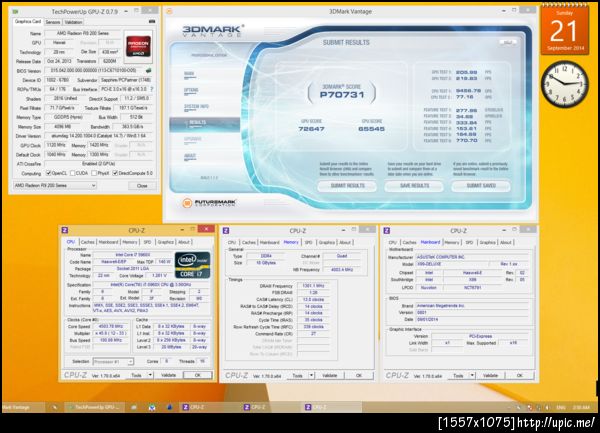Image resolution: width=600 pixels, height=433 pixels.
Task: Open the Futuremark logo link
Action: [x=209, y=203]
